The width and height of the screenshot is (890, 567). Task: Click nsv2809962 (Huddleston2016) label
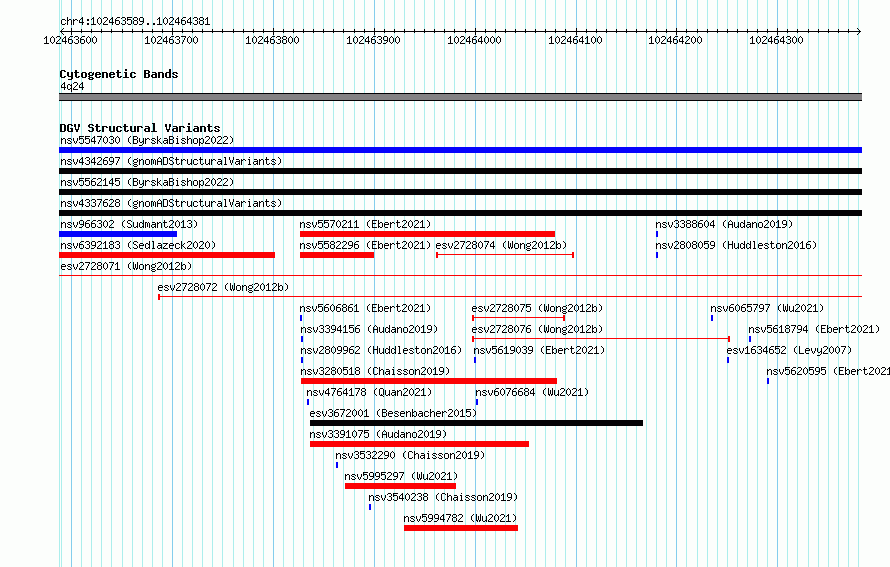381,350
